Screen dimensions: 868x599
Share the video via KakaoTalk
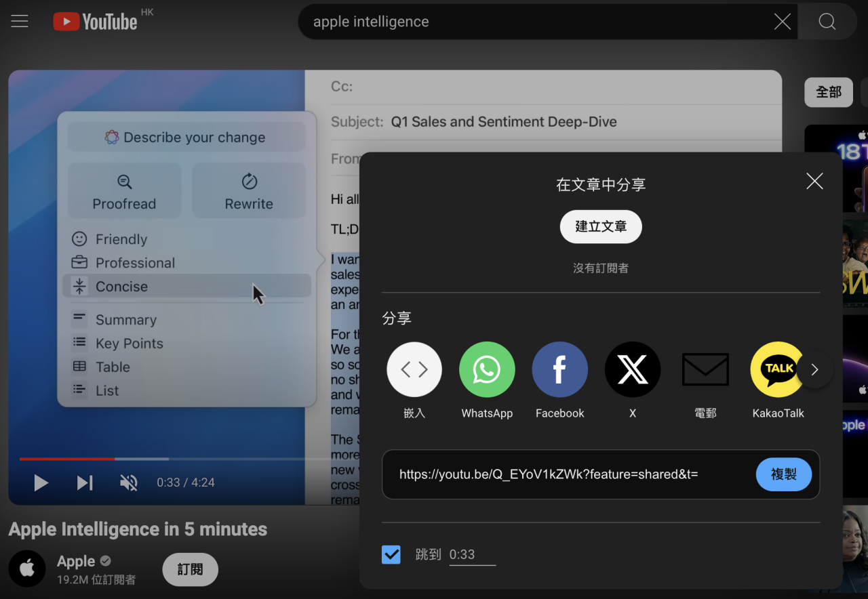pyautogui.click(x=777, y=370)
